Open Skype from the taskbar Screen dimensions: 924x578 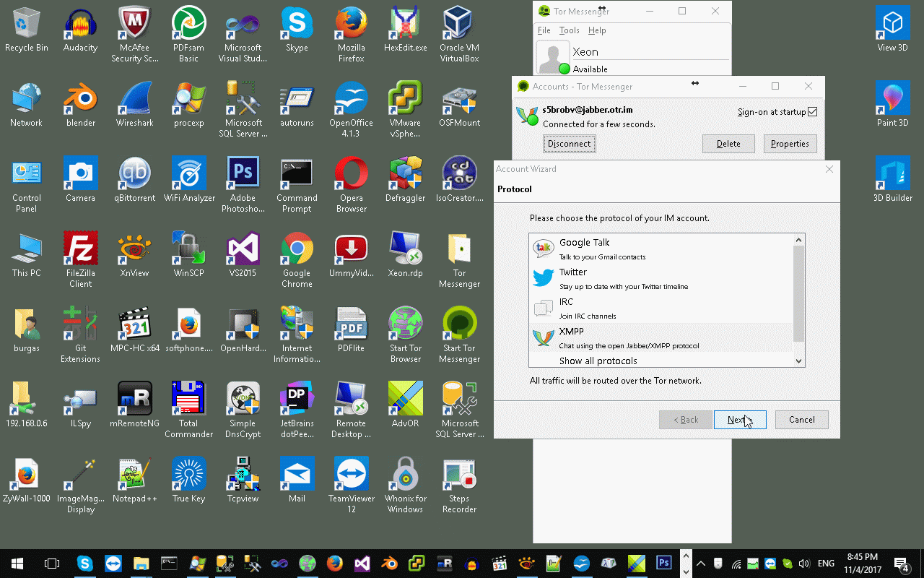point(85,564)
